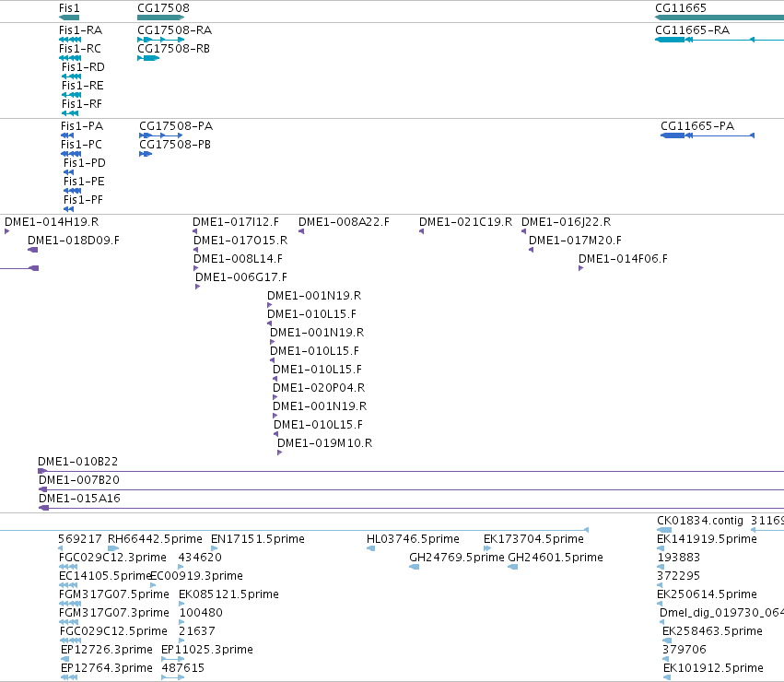Choose the Fis1-RF transcript
Screen dimensions: 784x682
point(81,104)
